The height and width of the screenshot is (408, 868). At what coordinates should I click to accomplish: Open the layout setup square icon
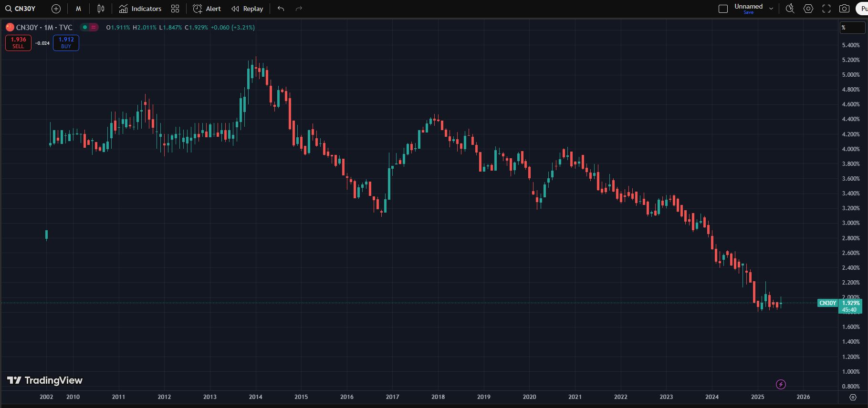coord(723,9)
